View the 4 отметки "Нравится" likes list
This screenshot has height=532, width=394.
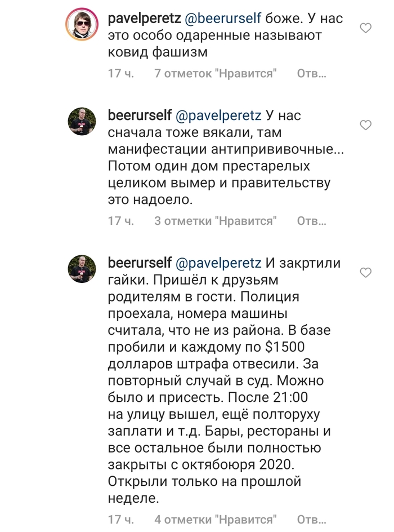pos(216,518)
